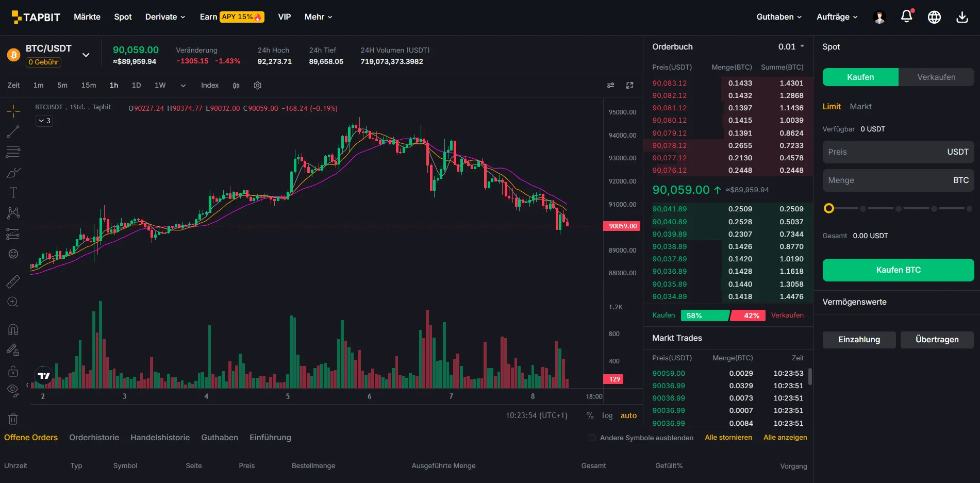Open the Mehr dropdown menu
Viewport: 980px width, 483px height.
(318, 17)
